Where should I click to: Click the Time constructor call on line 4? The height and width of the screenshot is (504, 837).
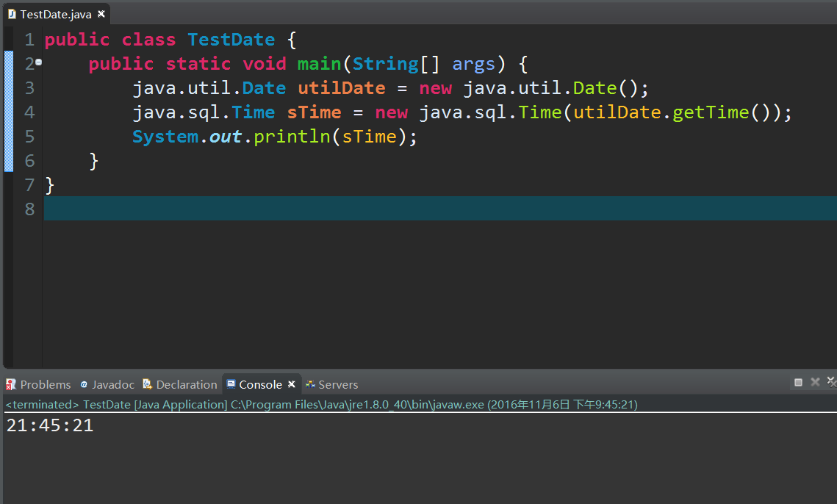click(539, 112)
